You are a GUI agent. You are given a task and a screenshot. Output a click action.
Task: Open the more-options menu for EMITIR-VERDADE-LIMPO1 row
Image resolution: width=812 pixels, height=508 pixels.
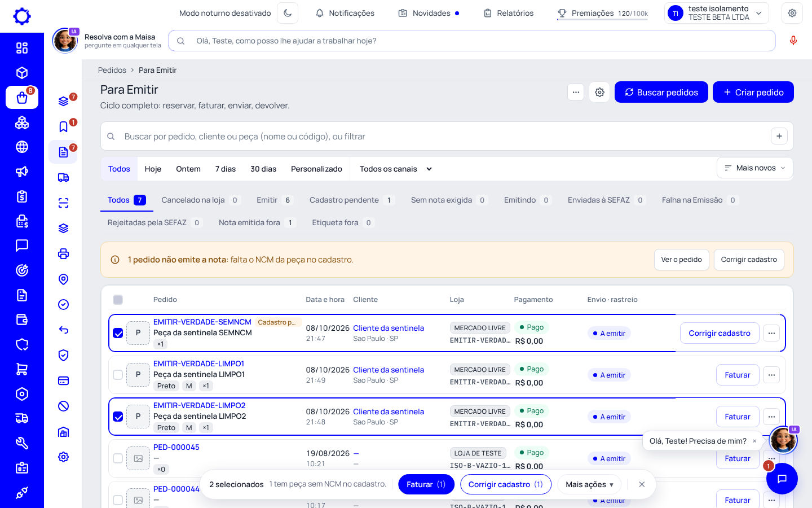pyautogui.click(x=771, y=375)
